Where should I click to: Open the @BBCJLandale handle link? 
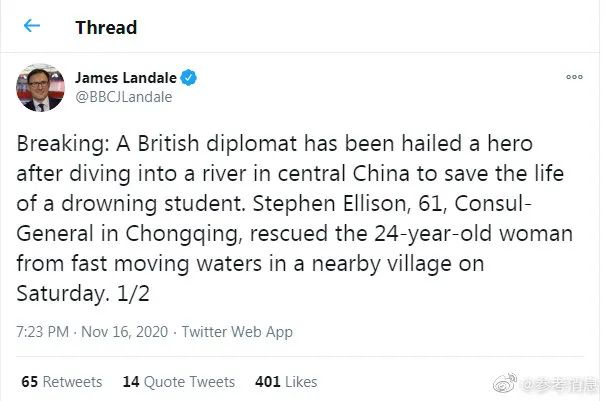pyautogui.click(x=124, y=97)
